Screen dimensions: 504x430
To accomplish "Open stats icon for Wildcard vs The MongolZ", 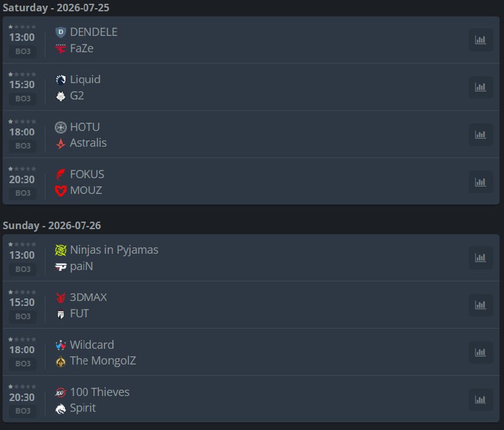I will point(481,353).
